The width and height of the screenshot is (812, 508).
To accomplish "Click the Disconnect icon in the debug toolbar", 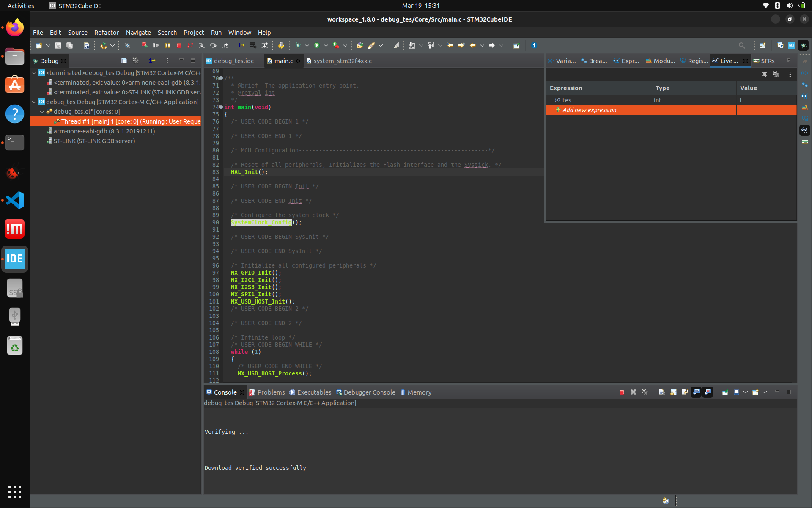I will 190,45.
